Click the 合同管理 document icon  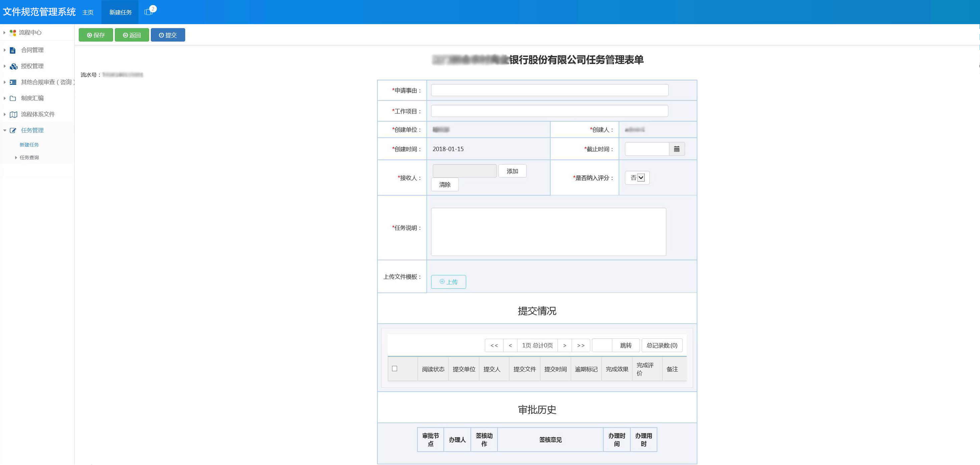pos(13,50)
